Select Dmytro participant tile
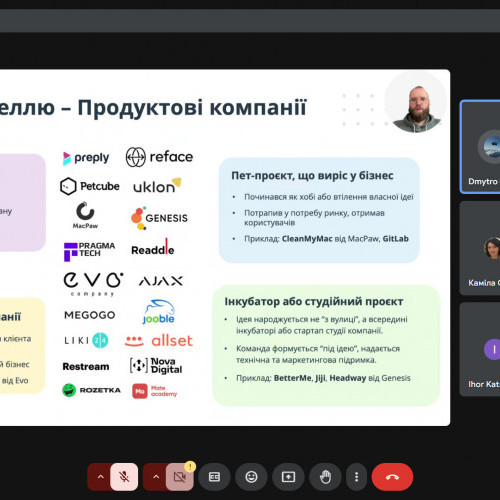The height and width of the screenshot is (500, 500). (x=480, y=147)
